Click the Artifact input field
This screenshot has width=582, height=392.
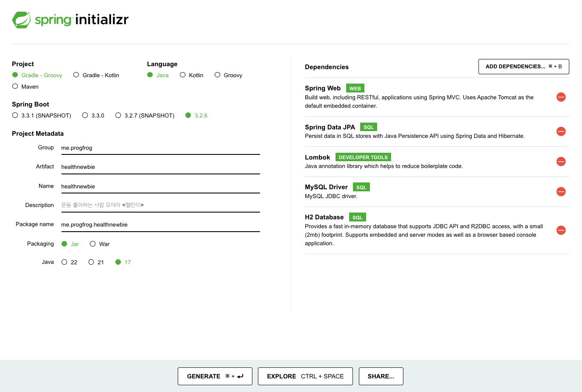click(160, 167)
